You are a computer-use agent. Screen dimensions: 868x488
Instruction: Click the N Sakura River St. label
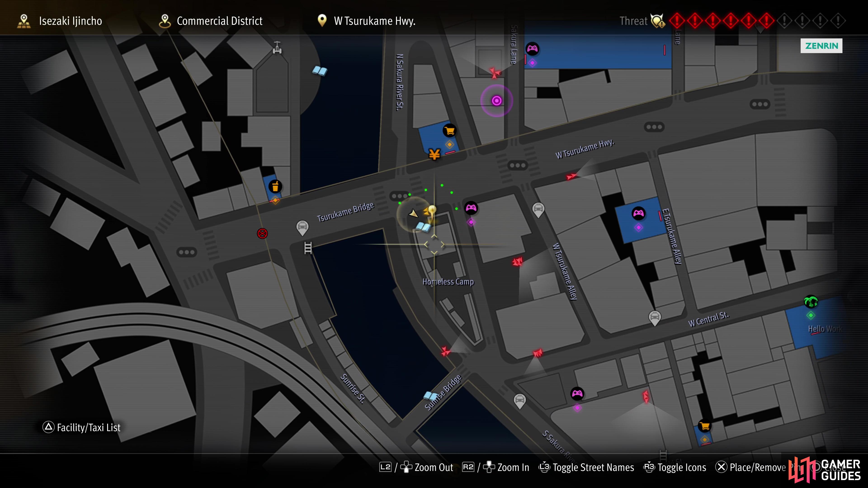[x=400, y=82]
